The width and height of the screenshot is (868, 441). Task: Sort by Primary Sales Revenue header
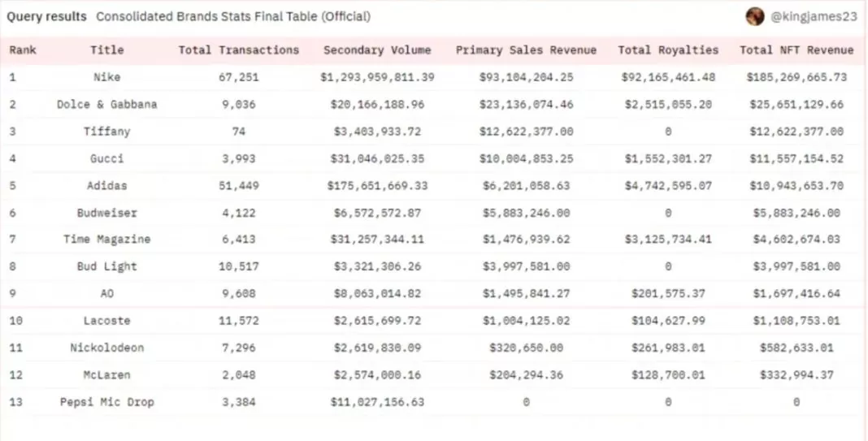[x=526, y=50]
